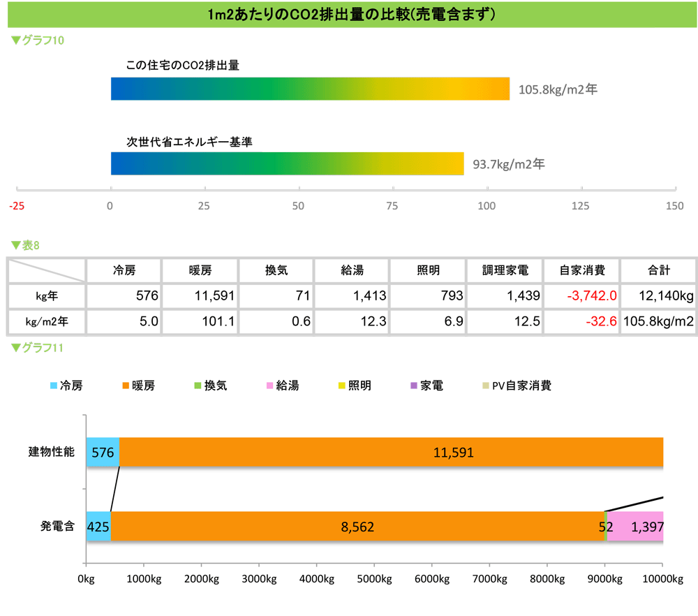Click the axis label 100 on グラフ10
The height and width of the screenshot is (616, 698).
pyautogui.click(x=487, y=206)
